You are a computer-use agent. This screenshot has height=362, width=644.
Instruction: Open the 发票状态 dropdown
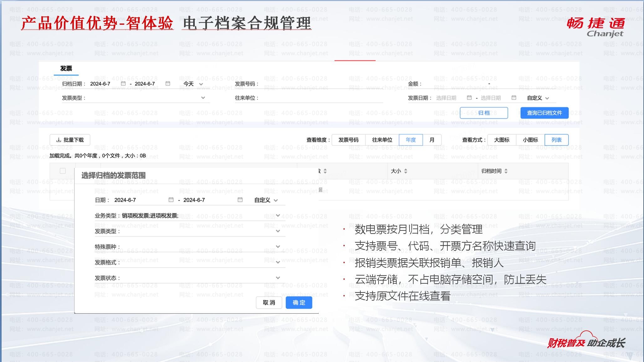click(x=277, y=278)
